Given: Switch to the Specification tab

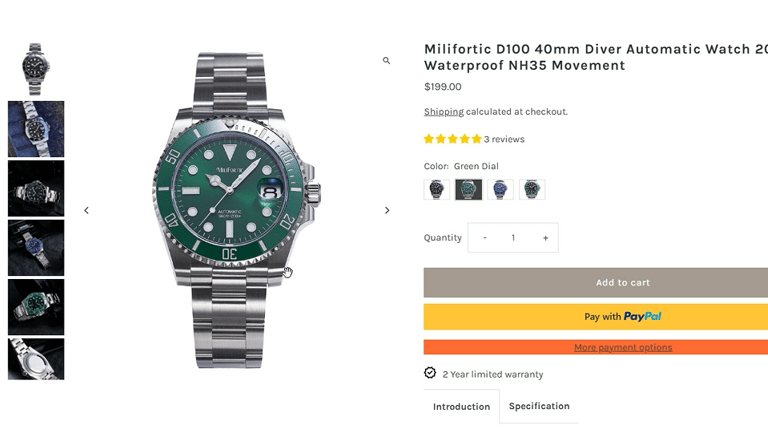Looking at the screenshot, I should click(539, 406).
